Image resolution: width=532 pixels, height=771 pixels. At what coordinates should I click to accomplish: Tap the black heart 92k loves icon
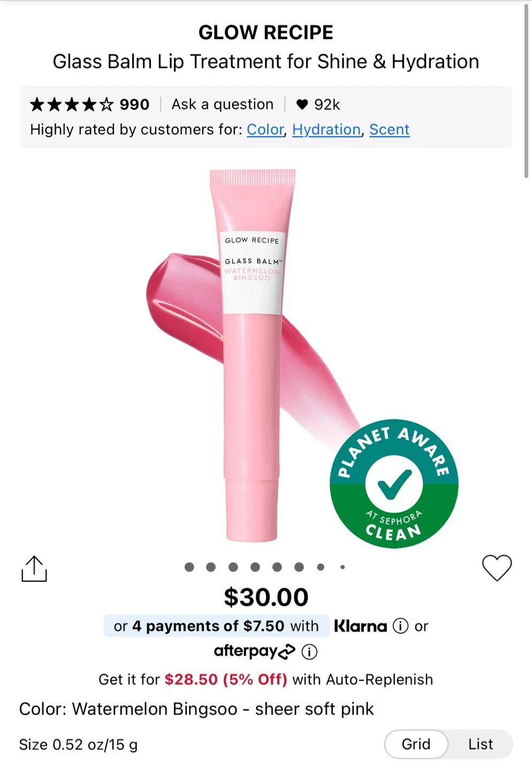[x=302, y=104]
